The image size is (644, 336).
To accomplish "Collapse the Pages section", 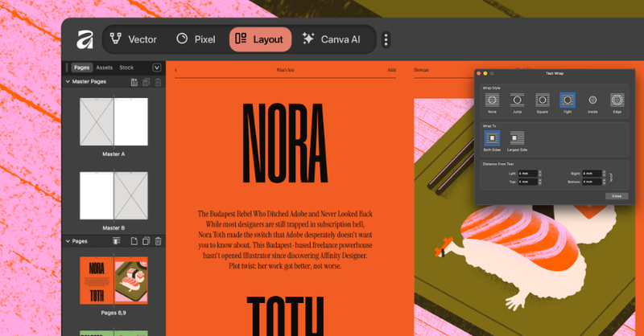I will [x=68, y=241].
